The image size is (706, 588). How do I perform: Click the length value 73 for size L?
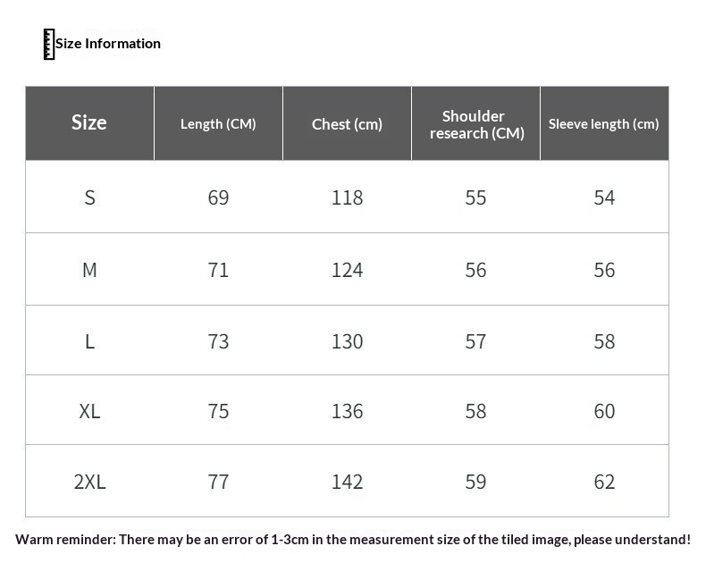click(218, 341)
